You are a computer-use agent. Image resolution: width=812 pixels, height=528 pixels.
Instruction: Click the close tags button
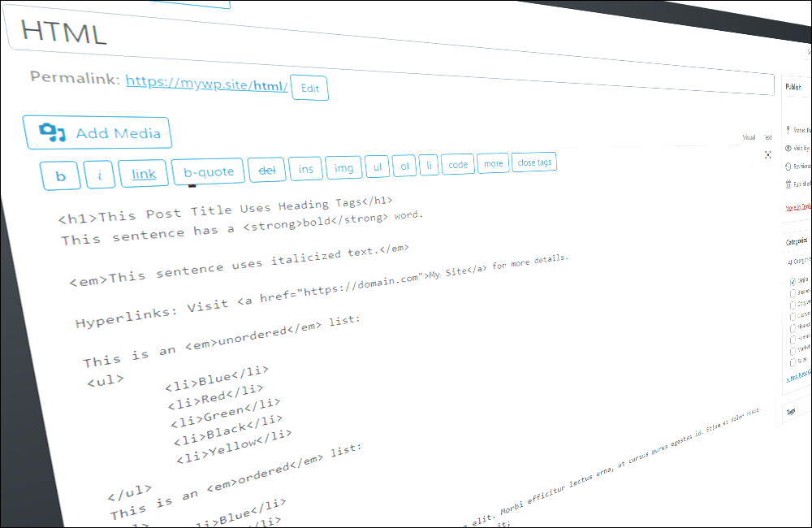click(534, 162)
